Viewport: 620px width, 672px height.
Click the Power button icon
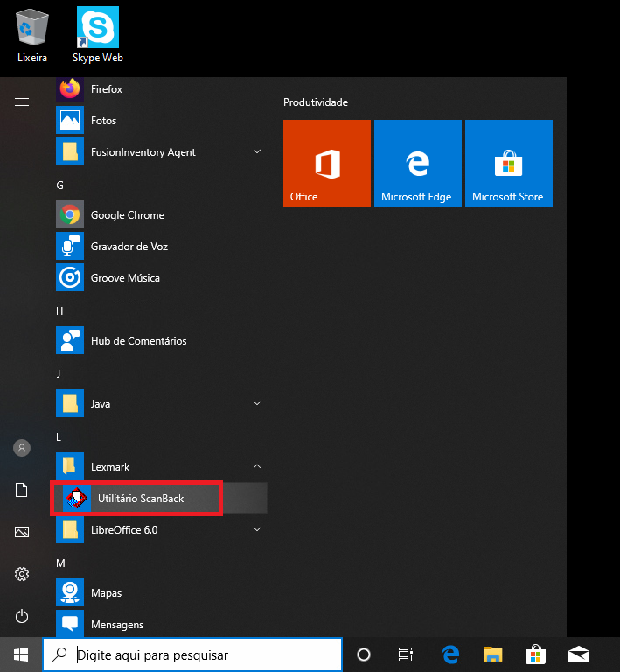[x=22, y=616]
